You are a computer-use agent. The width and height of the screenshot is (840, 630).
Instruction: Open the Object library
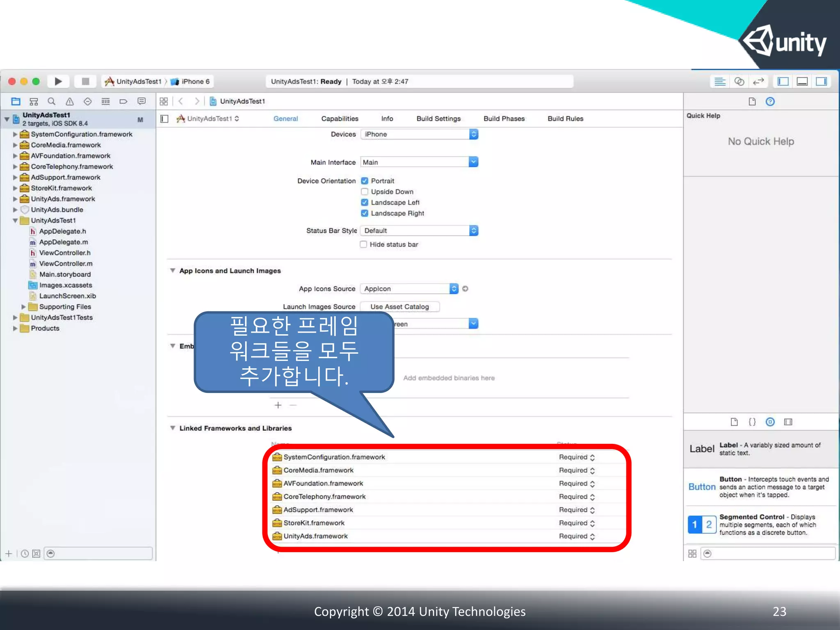[770, 422]
